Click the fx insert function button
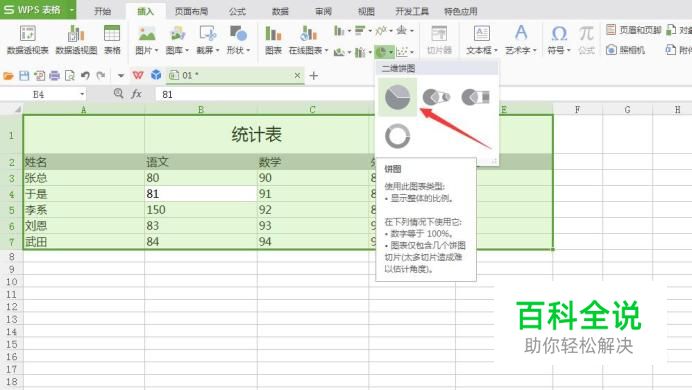The height and width of the screenshot is (390, 692). [x=136, y=94]
